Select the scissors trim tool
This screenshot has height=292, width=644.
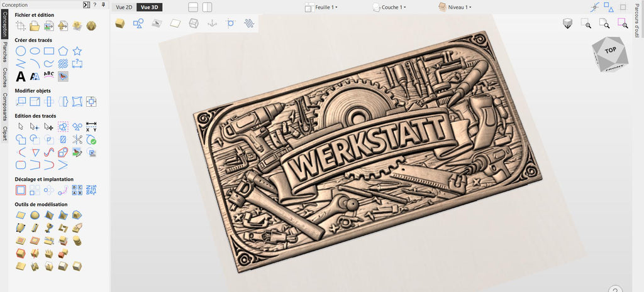tap(77, 139)
